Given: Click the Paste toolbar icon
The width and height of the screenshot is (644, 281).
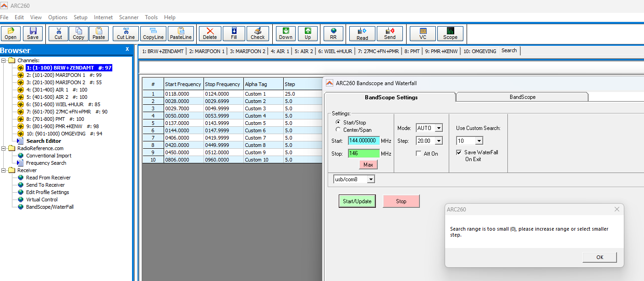Looking at the screenshot, I should pyautogui.click(x=99, y=33).
